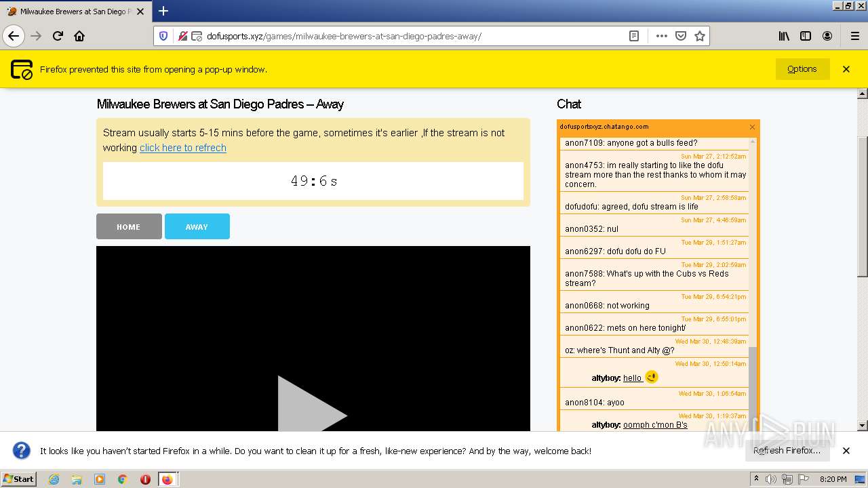Open File Explorer from taskbar
Screen dimensions: 868x488
[x=77, y=479]
